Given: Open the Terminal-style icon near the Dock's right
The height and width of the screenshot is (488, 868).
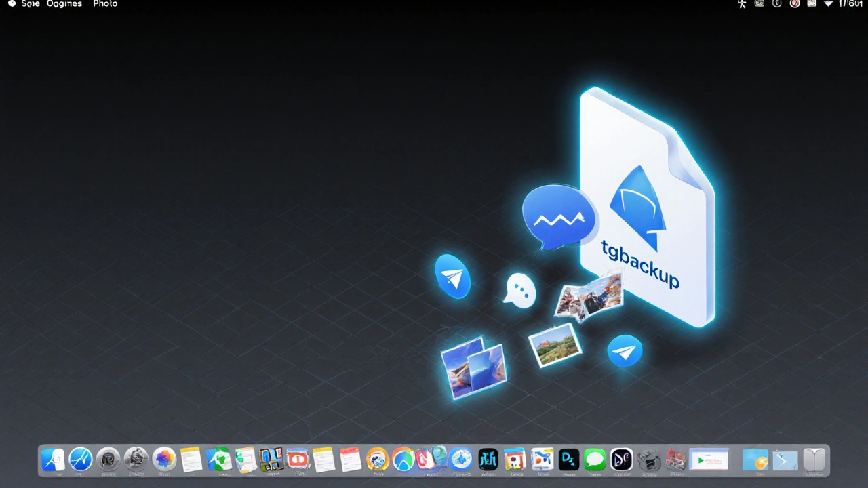Looking at the screenshot, I should click(785, 460).
